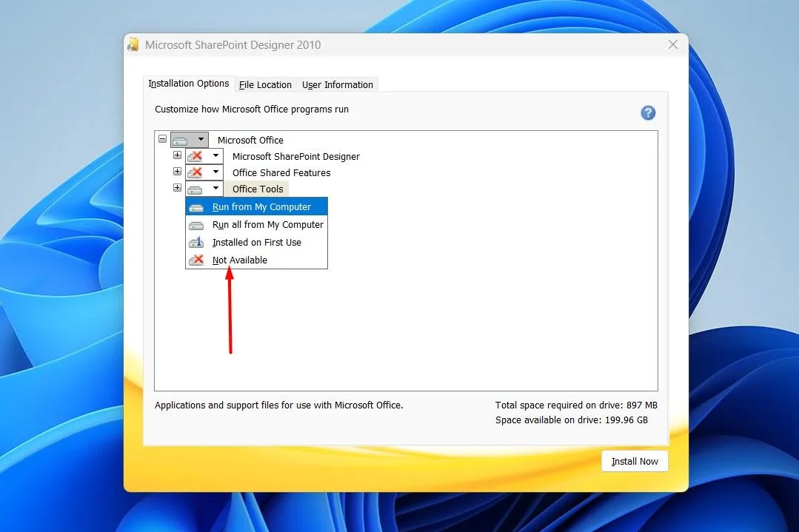This screenshot has height=532, width=799.
Task: Click the Install Now button
Action: tap(634, 461)
